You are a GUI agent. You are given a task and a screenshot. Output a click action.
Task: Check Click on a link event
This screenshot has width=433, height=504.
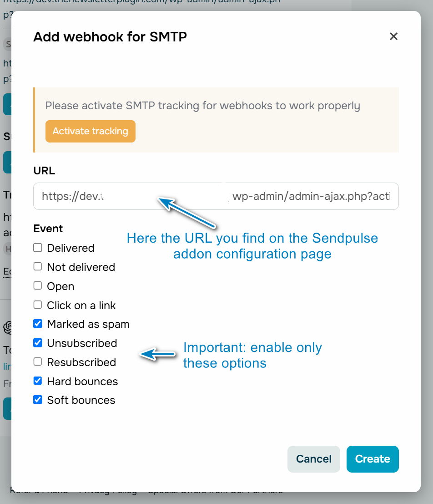click(x=37, y=305)
